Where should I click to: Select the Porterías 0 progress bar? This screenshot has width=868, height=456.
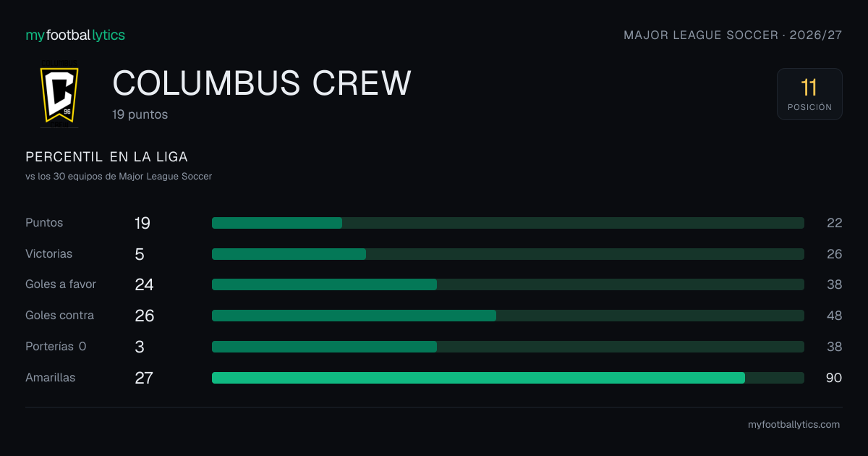coord(508,347)
